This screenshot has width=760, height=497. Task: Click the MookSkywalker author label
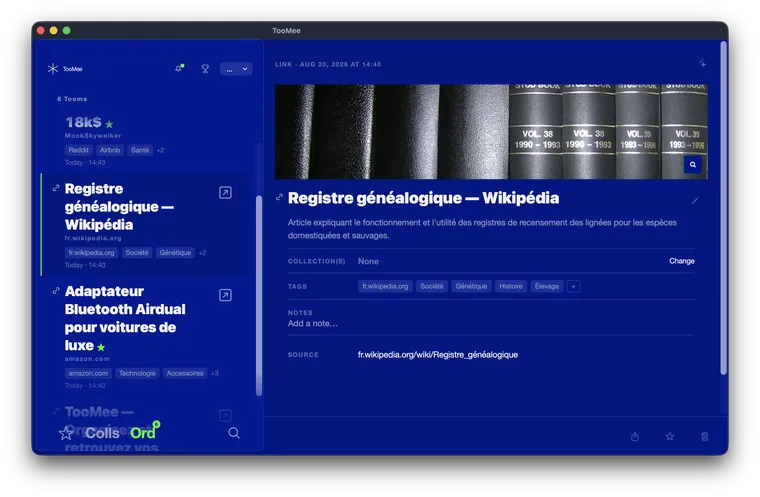(x=93, y=136)
